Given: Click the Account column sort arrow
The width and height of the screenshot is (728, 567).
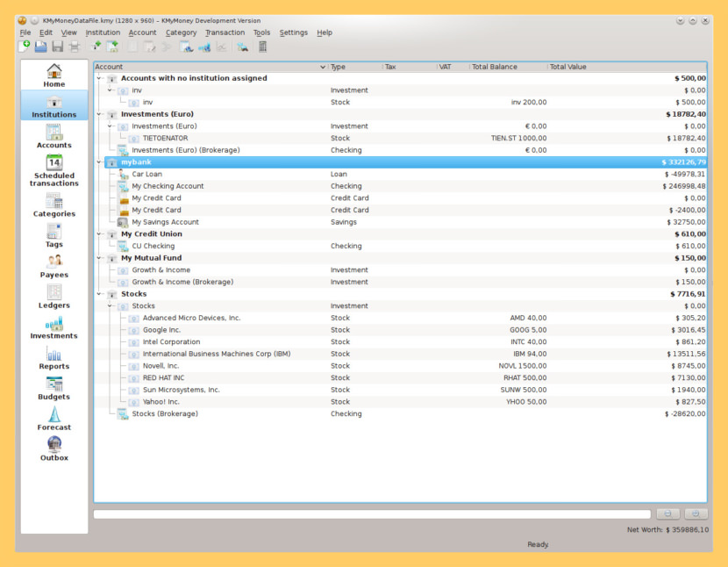Looking at the screenshot, I should (323, 67).
